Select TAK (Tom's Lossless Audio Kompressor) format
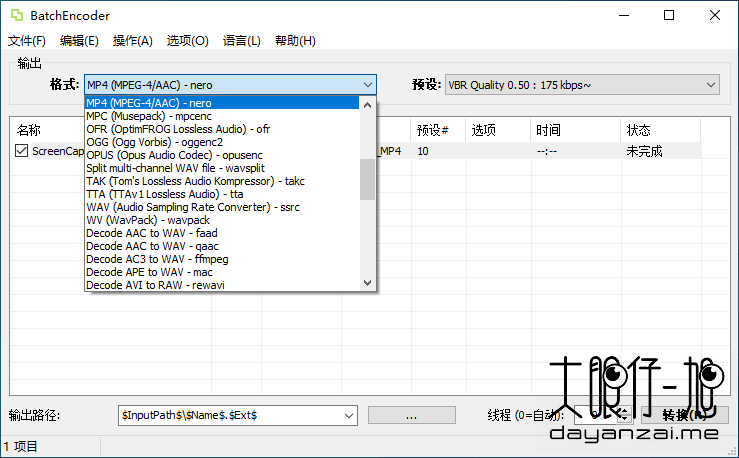The width and height of the screenshot is (739, 458). [x=222, y=181]
